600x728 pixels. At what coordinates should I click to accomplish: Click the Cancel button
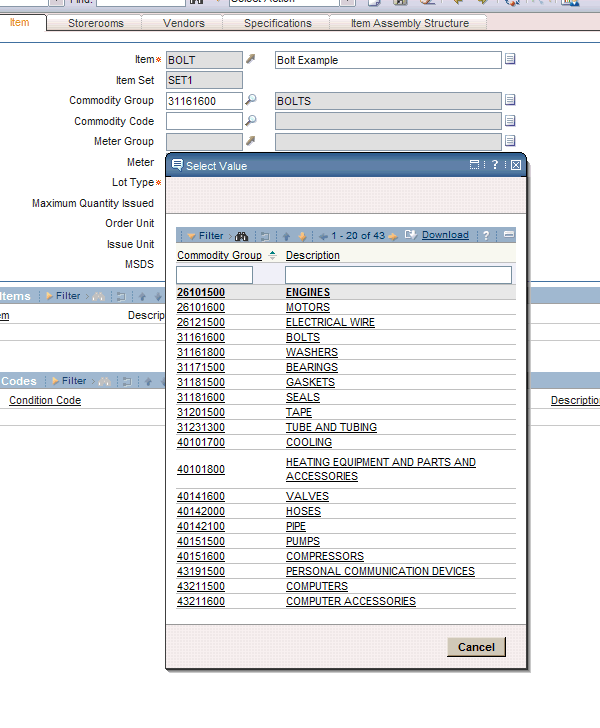click(x=476, y=647)
